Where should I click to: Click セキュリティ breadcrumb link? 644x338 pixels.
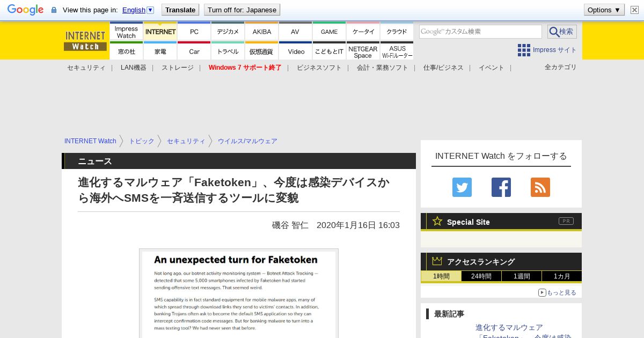coord(186,141)
